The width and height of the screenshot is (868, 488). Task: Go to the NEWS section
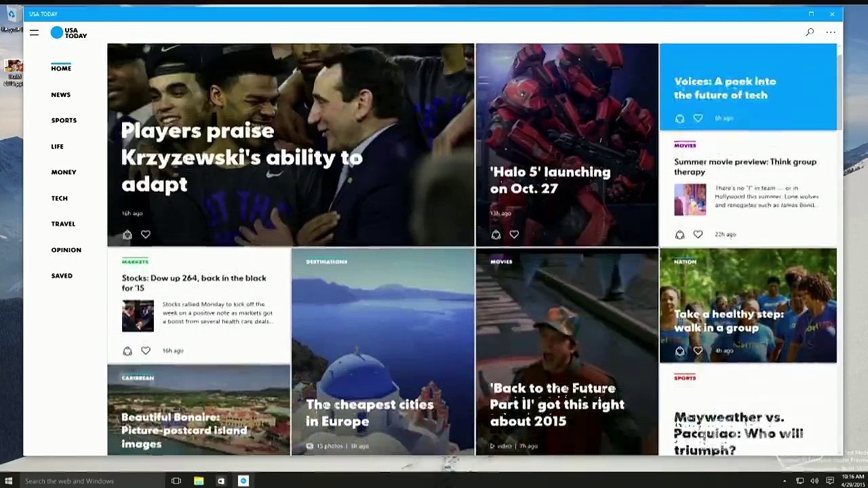(61, 95)
